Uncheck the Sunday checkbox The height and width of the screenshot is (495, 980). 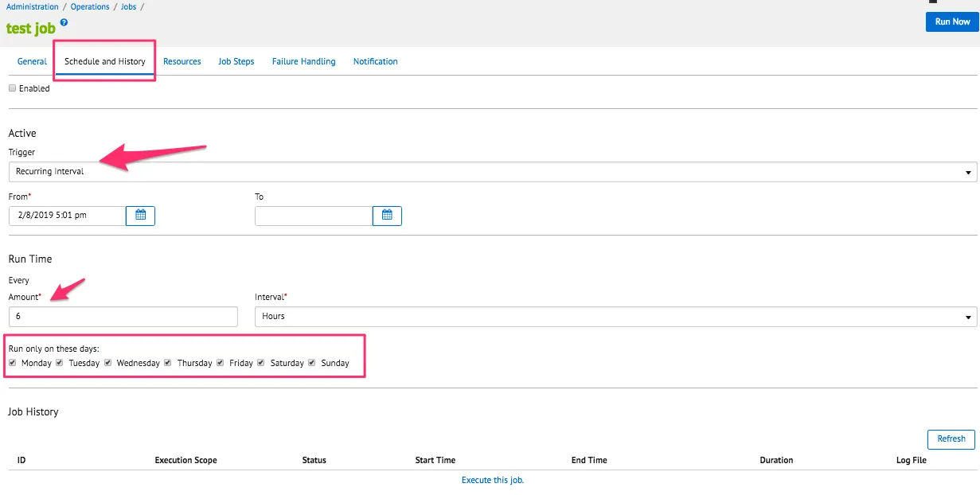pyautogui.click(x=312, y=363)
